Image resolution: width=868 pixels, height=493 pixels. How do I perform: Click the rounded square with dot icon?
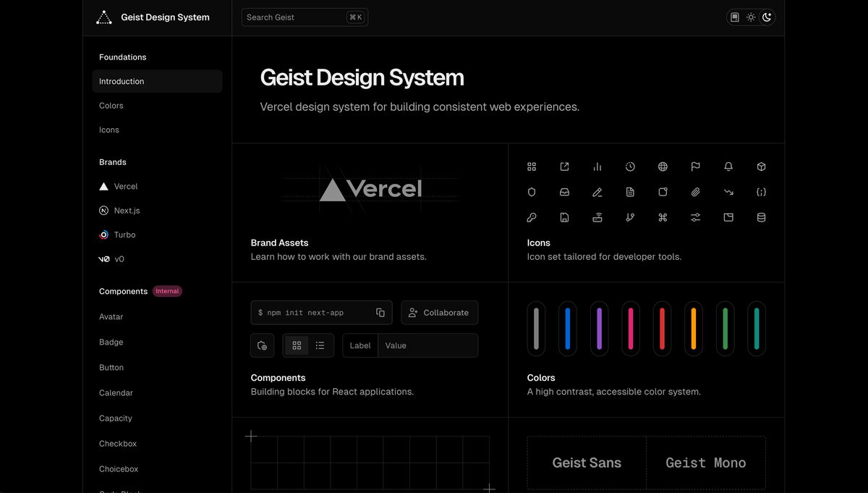tap(663, 192)
